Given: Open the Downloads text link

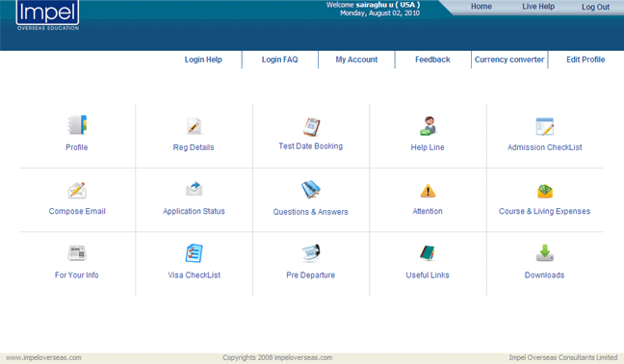Looking at the screenshot, I should [x=544, y=274].
